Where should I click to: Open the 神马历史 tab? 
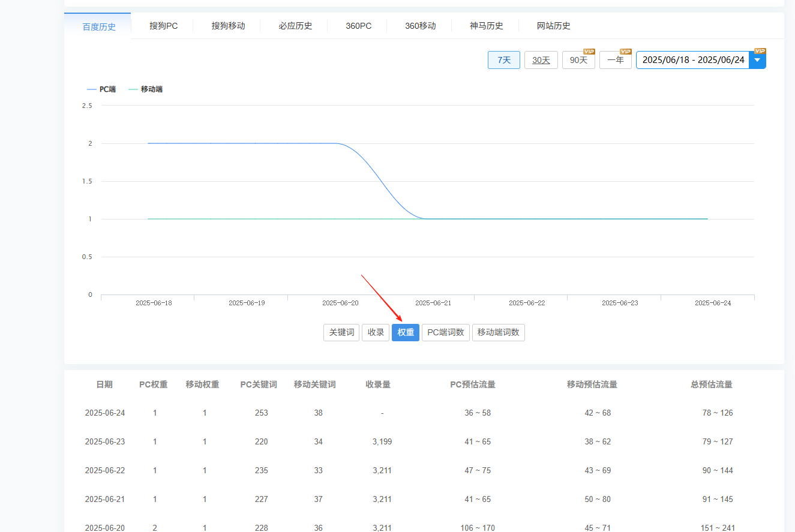(x=486, y=26)
